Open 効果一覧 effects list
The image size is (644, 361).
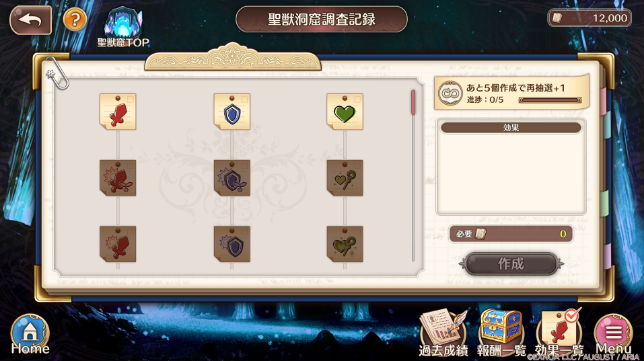[x=559, y=333]
